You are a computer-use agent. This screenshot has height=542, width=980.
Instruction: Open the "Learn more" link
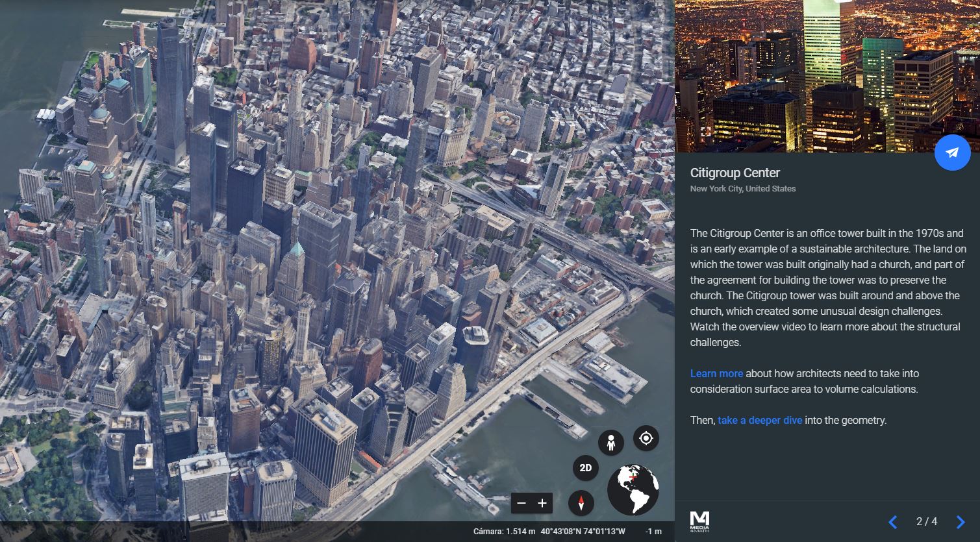click(716, 373)
